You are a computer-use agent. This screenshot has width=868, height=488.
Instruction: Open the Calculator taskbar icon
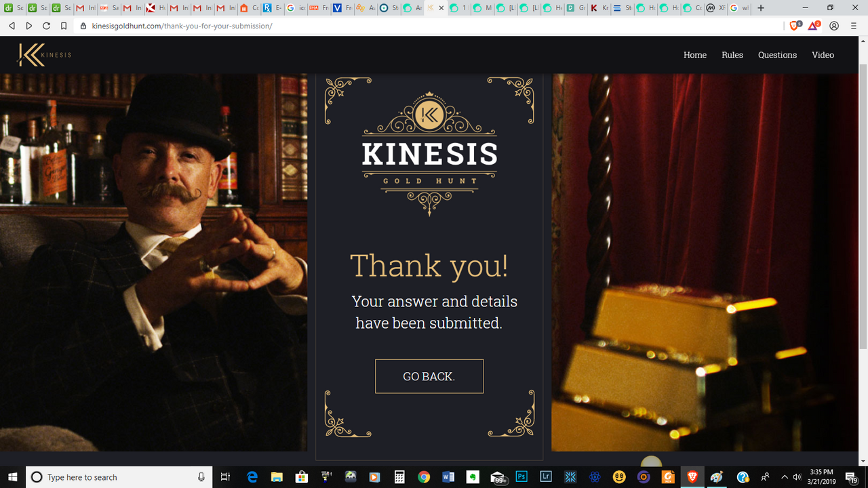pos(399,476)
